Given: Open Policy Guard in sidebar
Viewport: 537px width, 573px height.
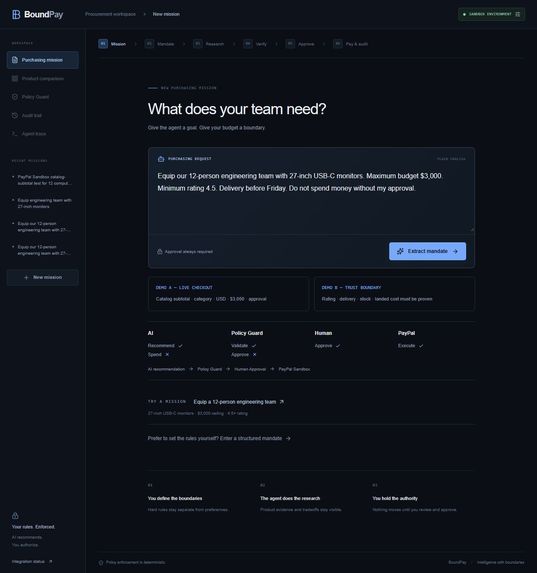Looking at the screenshot, I should [x=42, y=97].
